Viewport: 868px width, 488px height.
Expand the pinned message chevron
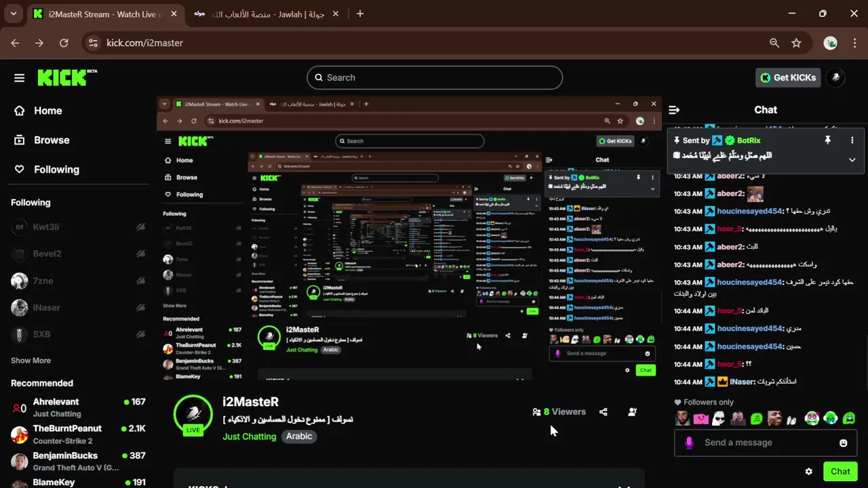coord(852,160)
